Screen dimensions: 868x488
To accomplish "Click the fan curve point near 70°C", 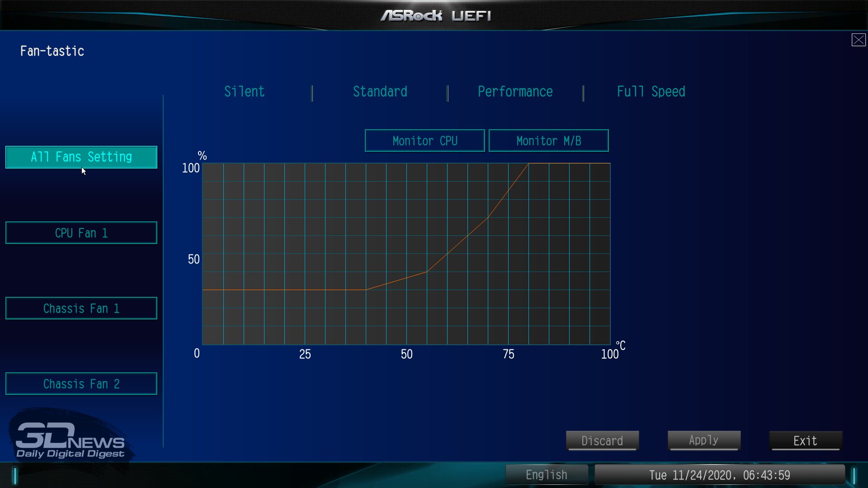I will coord(488,218).
